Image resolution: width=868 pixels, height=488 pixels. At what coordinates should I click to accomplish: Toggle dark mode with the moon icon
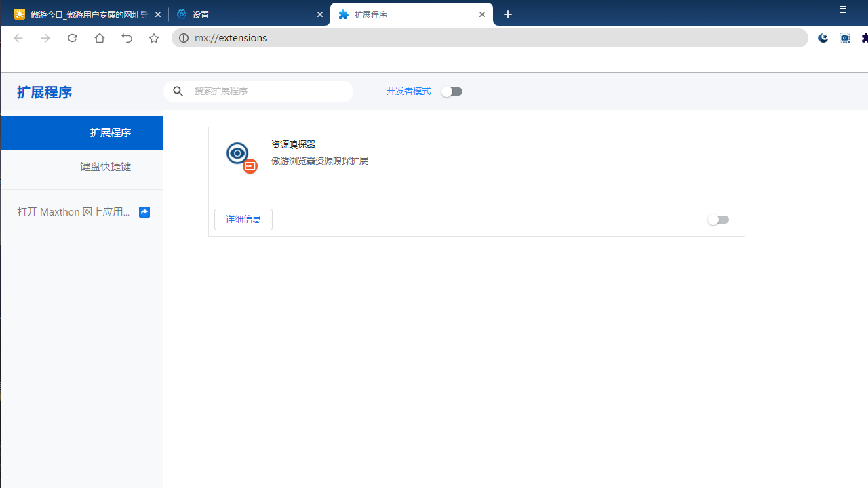point(823,38)
